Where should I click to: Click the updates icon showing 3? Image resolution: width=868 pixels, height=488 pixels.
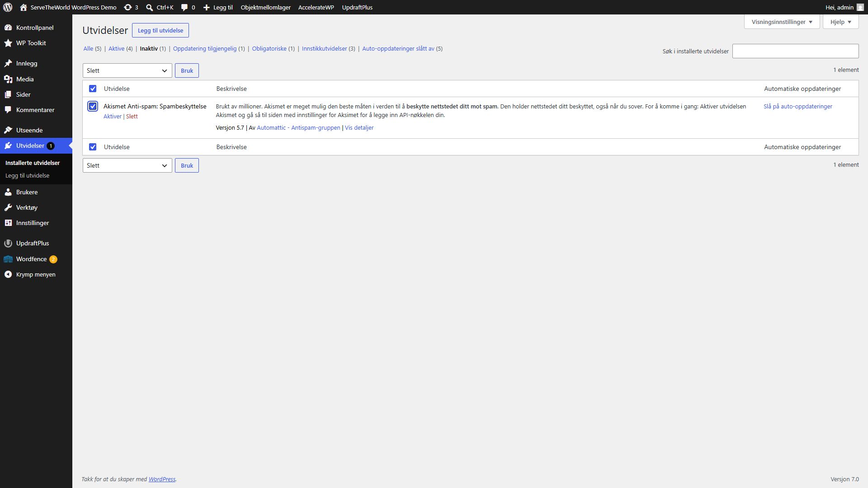pyautogui.click(x=128, y=7)
